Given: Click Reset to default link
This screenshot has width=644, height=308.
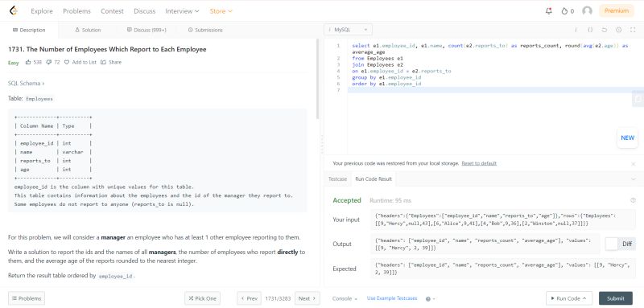Looking at the screenshot, I should click(479, 163).
